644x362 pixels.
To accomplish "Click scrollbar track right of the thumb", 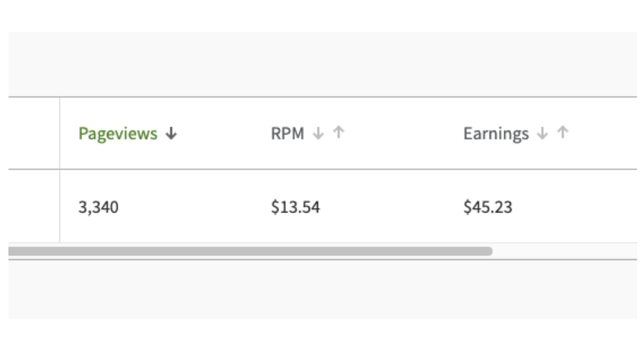I will [563, 251].
